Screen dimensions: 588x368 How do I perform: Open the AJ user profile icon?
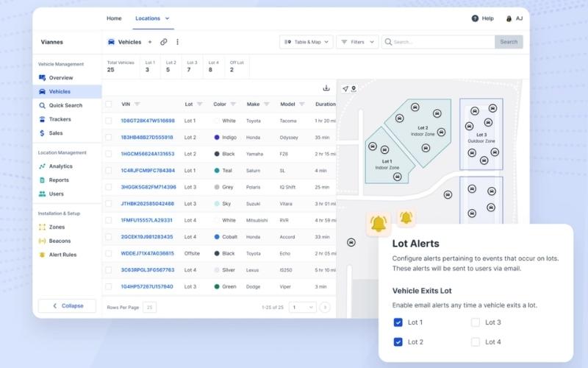tap(509, 18)
